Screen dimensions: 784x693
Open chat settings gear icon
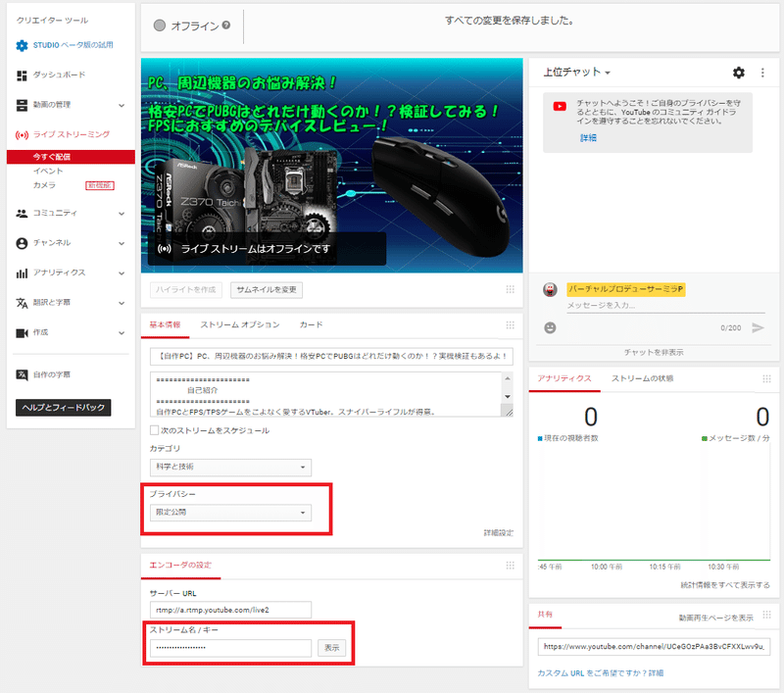pos(739,73)
